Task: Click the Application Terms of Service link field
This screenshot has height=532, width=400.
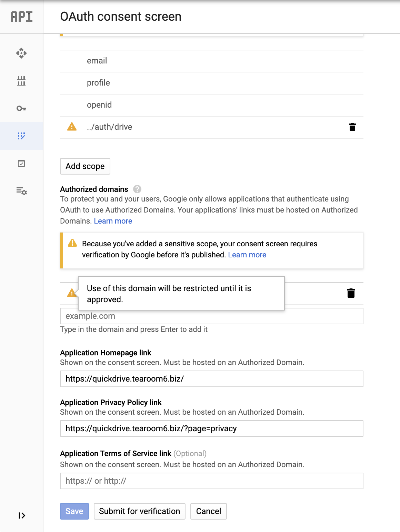Action: pos(212,481)
